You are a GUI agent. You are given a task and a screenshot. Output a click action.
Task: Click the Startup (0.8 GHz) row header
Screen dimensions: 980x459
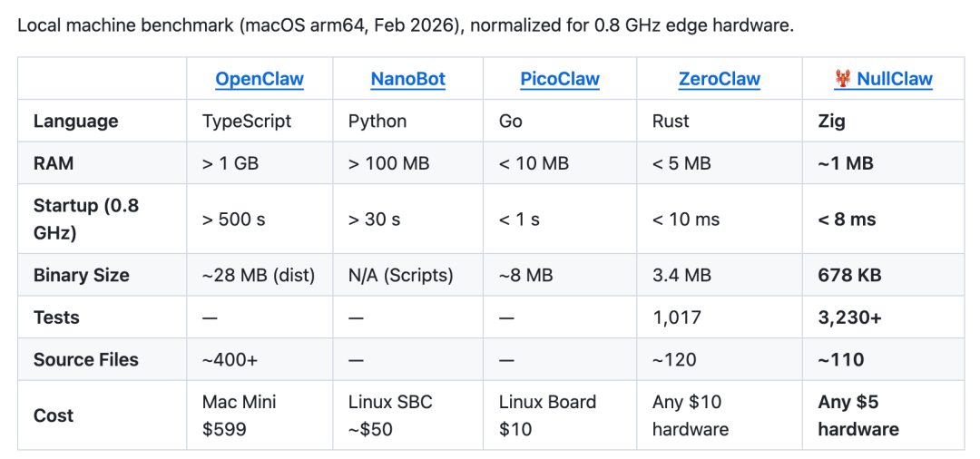(x=86, y=219)
